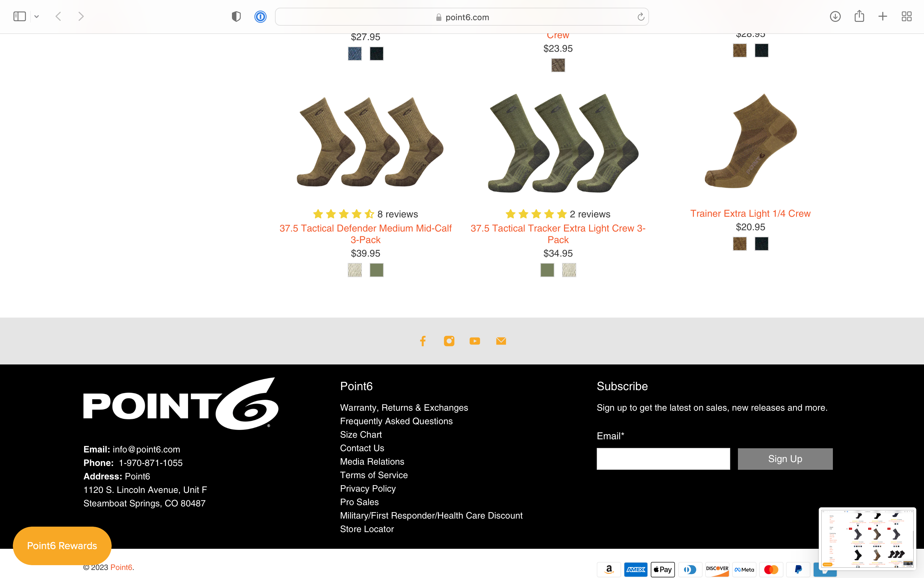Select the PayPal payment icon

(x=798, y=570)
